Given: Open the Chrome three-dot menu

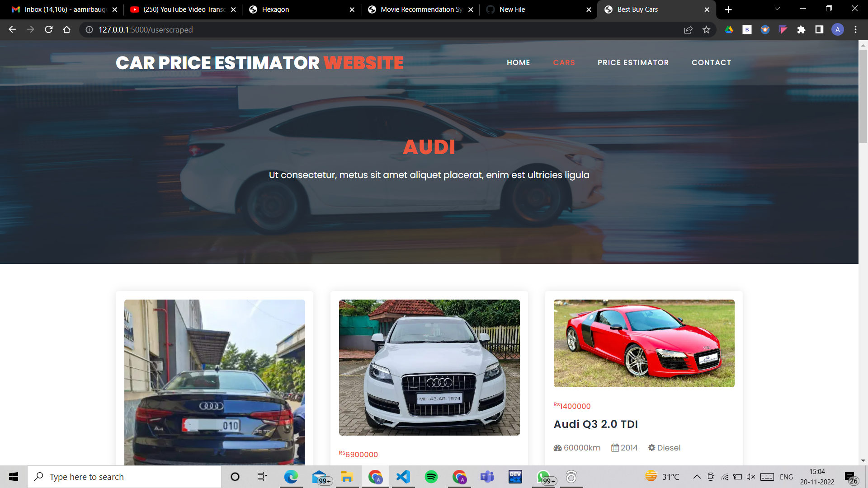Looking at the screenshot, I should (855, 30).
